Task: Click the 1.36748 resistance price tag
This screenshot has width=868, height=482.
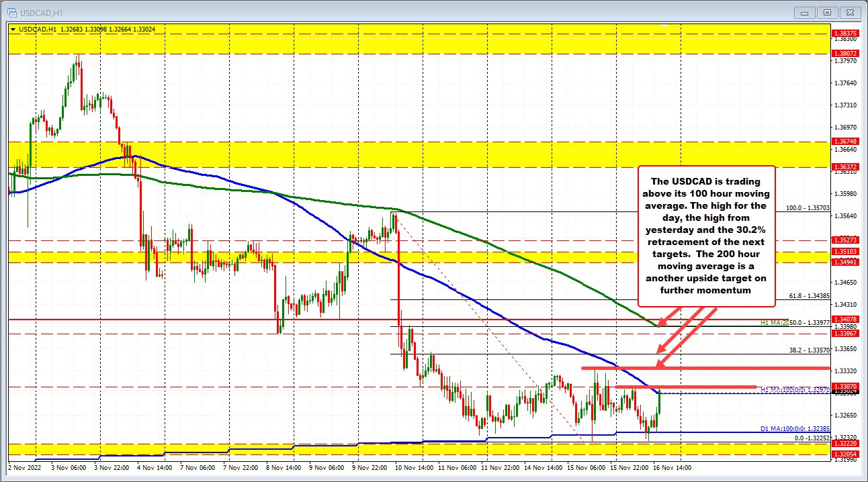Action: (x=845, y=141)
